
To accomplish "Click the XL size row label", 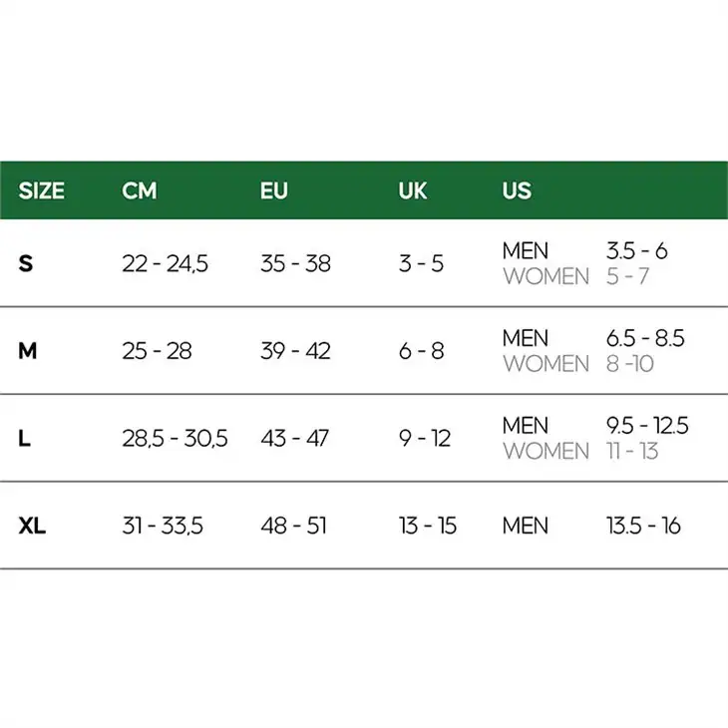I will pyautogui.click(x=33, y=526).
